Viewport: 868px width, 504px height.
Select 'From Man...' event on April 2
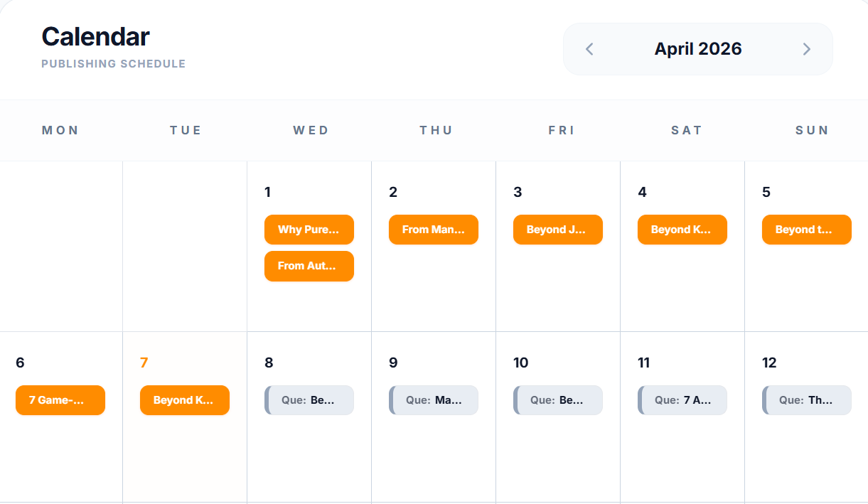click(434, 230)
